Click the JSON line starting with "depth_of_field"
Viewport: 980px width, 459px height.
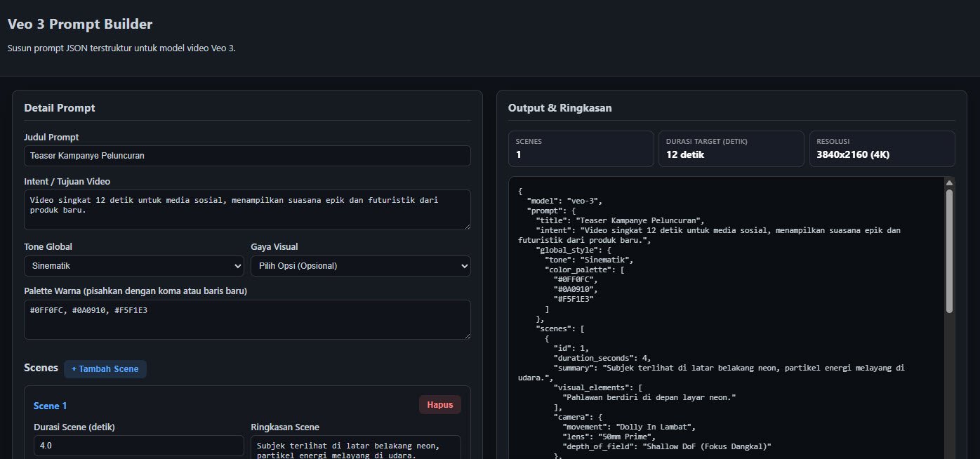tap(666, 446)
